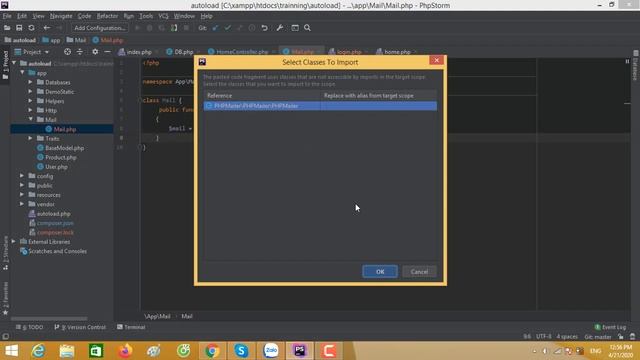Click the Git commit checkmark icon
The height and width of the screenshot is (360, 640).
point(228,28)
